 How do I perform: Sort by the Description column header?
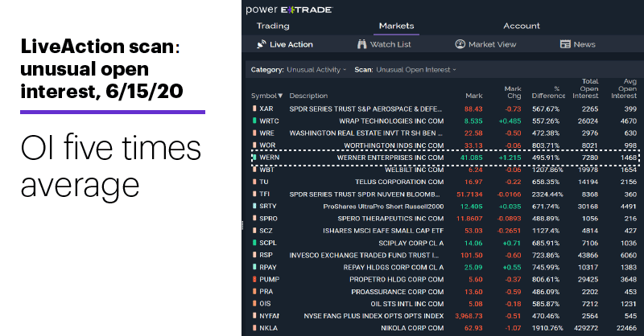308,96
